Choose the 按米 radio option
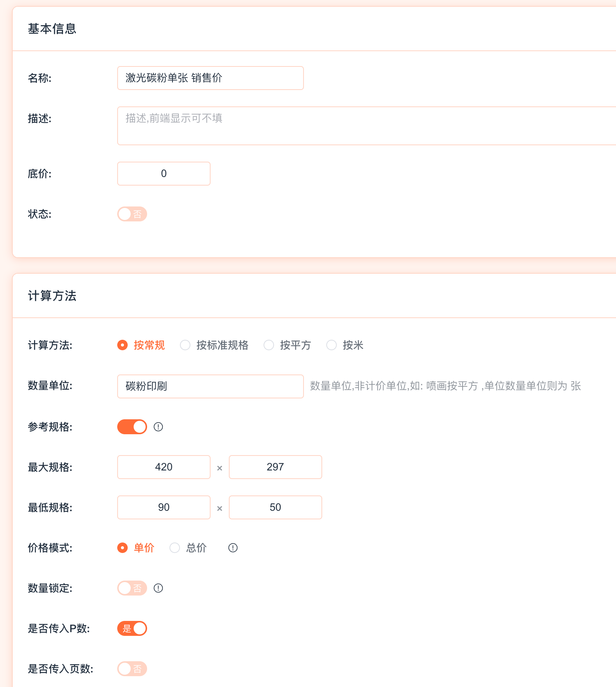The image size is (616, 687). [x=332, y=345]
